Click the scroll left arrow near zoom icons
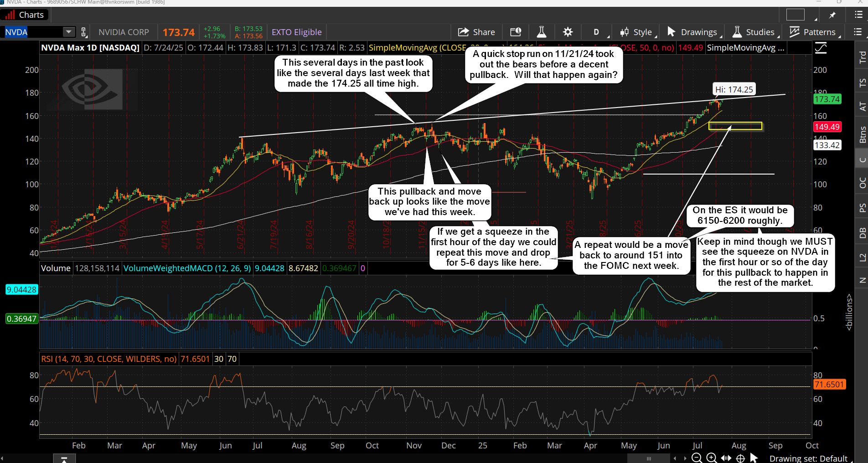This screenshot has width=868, height=463. [x=675, y=458]
